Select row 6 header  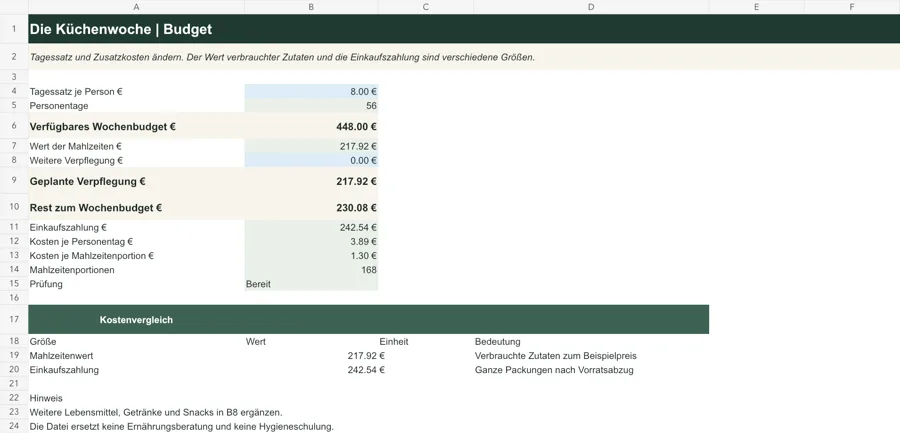[x=14, y=126]
